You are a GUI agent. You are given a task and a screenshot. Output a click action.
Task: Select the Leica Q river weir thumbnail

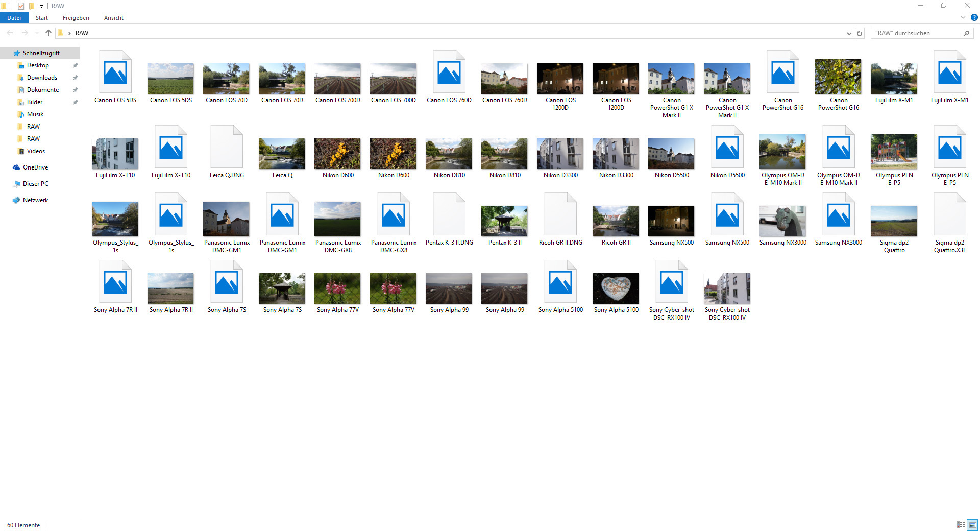tap(282, 154)
